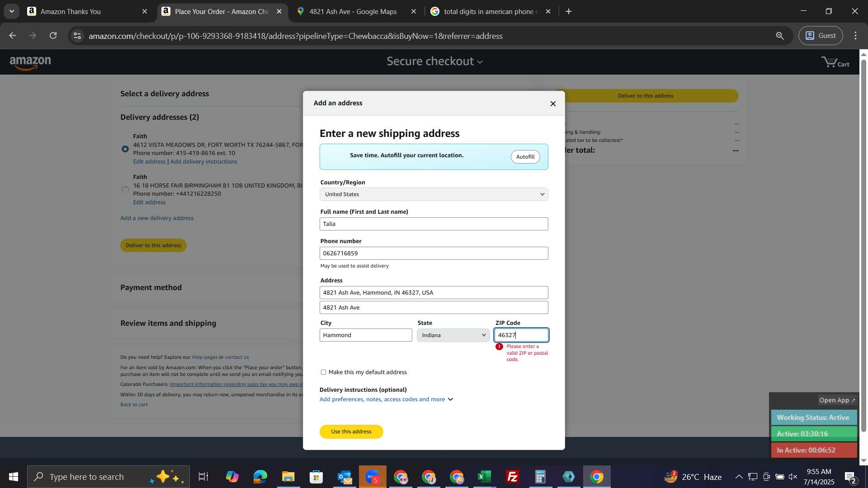Show hidden system tray icons
This screenshot has height=488, width=868.
(x=739, y=477)
